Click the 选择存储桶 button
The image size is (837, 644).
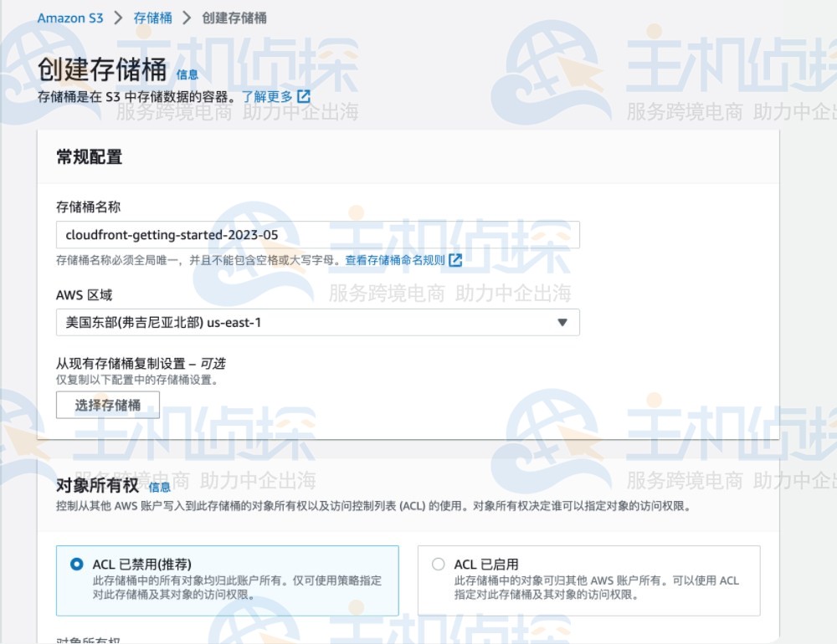(x=107, y=405)
